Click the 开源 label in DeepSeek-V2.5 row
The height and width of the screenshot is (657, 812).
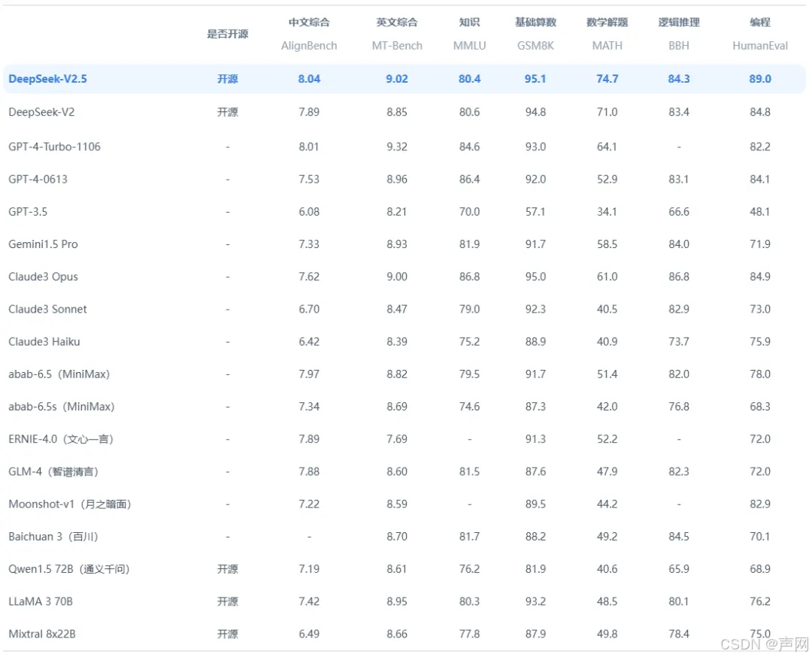[228, 79]
